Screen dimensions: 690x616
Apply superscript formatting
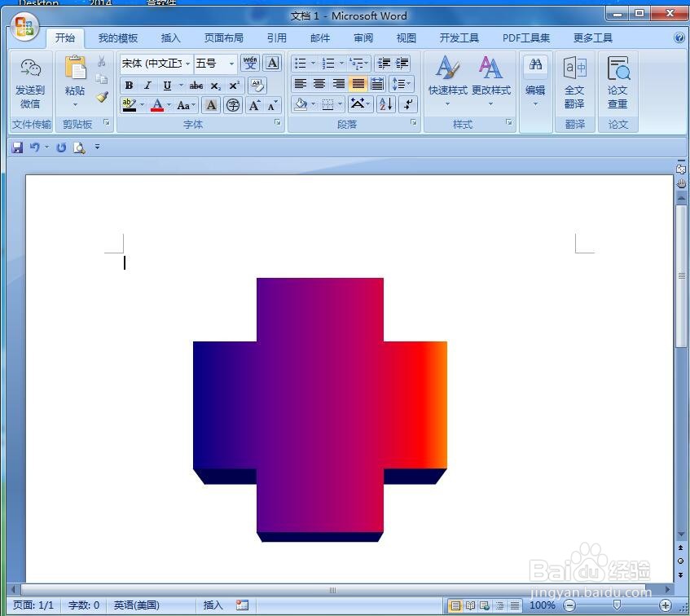(x=234, y=86)
